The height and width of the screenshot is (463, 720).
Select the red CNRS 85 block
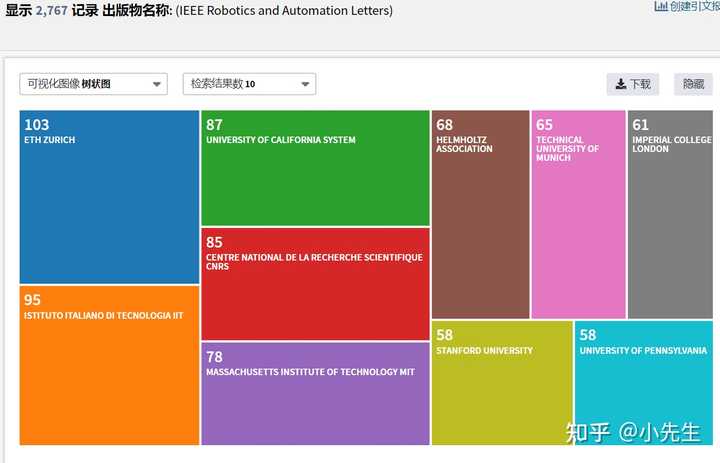coord(315,284)
